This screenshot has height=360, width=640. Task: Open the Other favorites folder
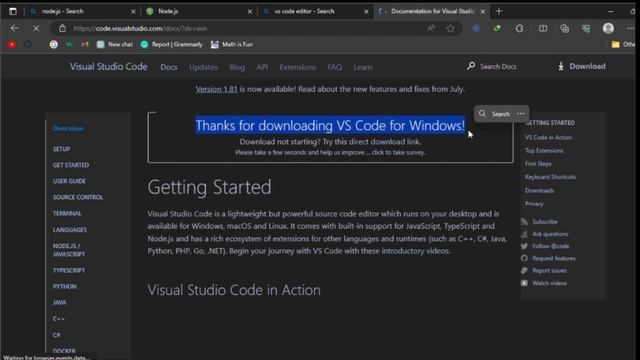[x=623, y=44]
